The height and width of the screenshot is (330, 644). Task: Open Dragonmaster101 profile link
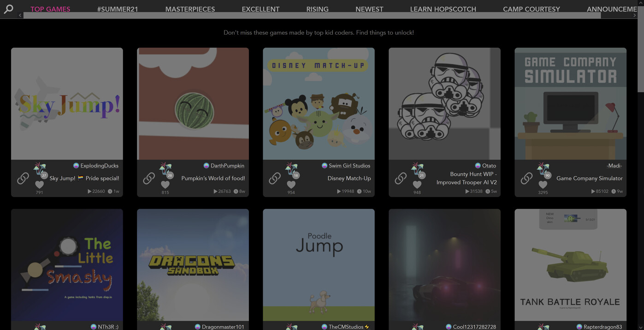(x=223, y=327)
